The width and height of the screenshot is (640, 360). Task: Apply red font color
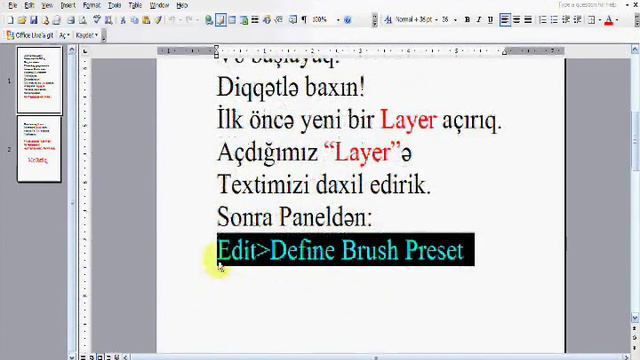(609, 20)
